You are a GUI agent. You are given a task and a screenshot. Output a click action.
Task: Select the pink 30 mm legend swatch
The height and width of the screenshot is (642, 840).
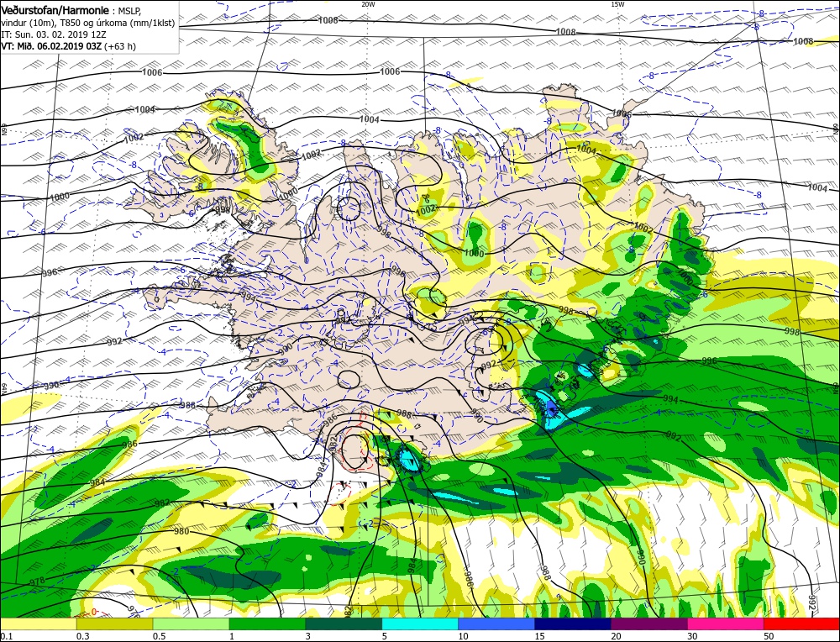[x=726, y=624]
